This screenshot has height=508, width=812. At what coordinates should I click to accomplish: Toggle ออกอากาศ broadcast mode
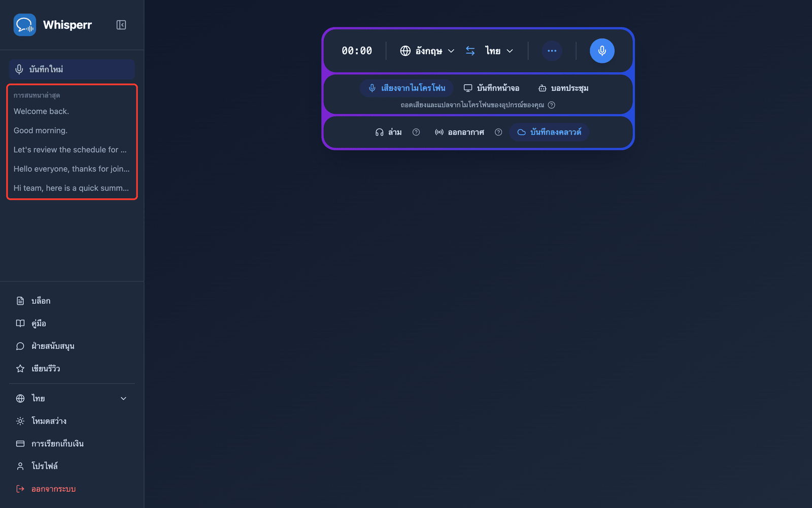point(459,132)
